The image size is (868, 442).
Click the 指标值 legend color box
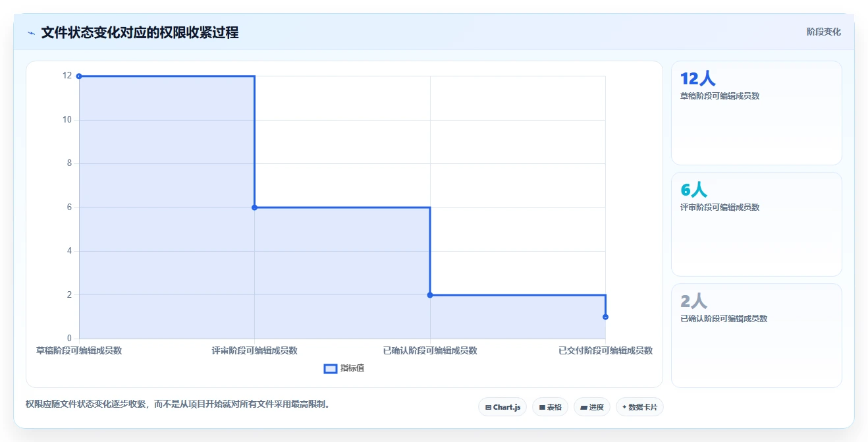(x=331, y=368)
